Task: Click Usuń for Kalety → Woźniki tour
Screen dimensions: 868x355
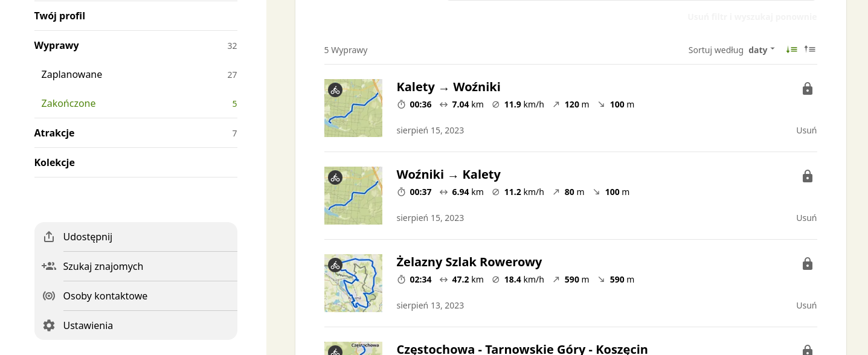Action: click(806, 130)
